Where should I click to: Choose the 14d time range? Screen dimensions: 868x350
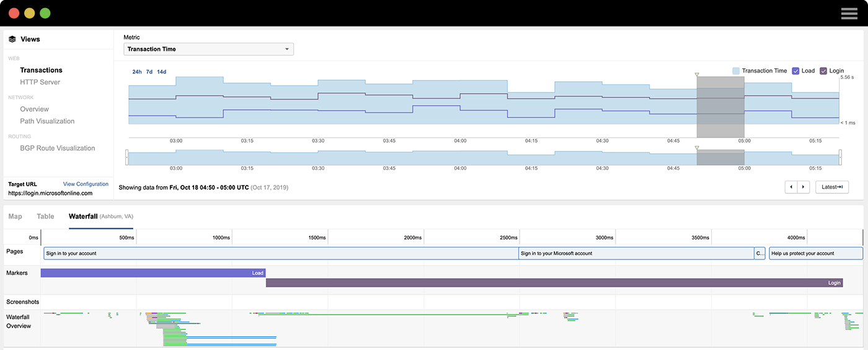pyautogui.click(x=161, y=72)
